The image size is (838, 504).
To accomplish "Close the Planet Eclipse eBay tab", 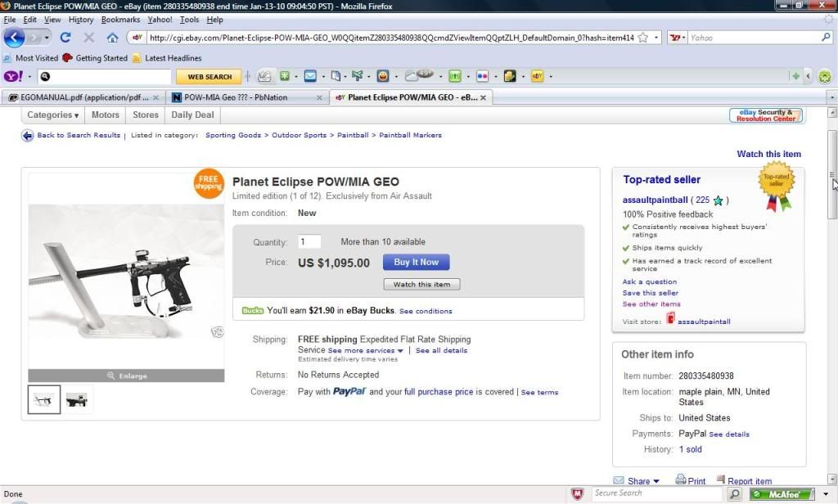I will 483,98.
